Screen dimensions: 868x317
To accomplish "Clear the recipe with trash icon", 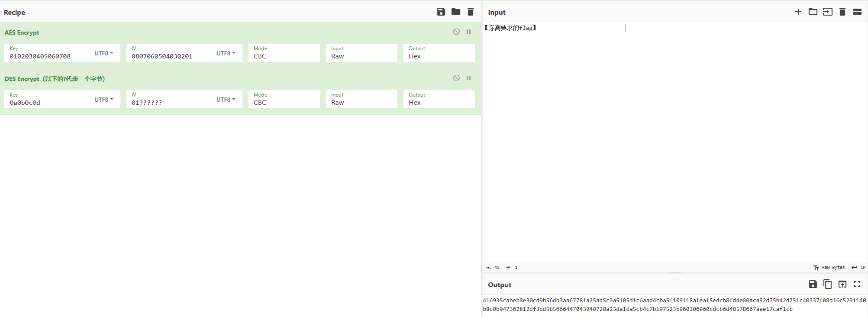I will (471, 12).
